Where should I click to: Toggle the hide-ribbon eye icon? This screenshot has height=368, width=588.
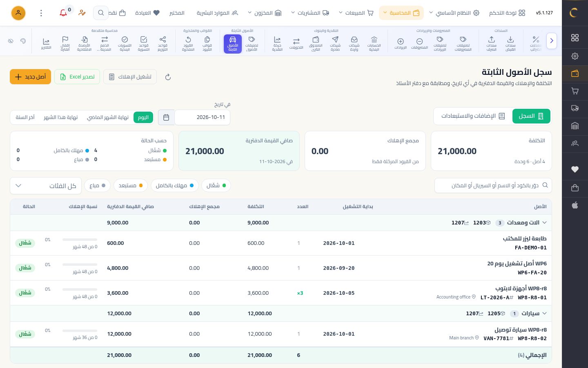click(11, 41)
